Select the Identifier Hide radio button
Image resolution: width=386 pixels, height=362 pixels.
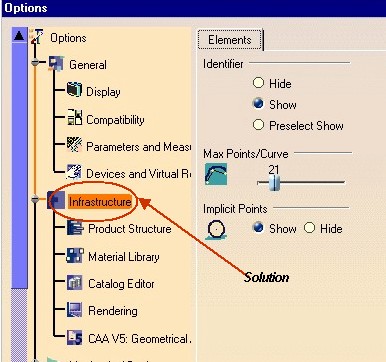tap(258, 83)
